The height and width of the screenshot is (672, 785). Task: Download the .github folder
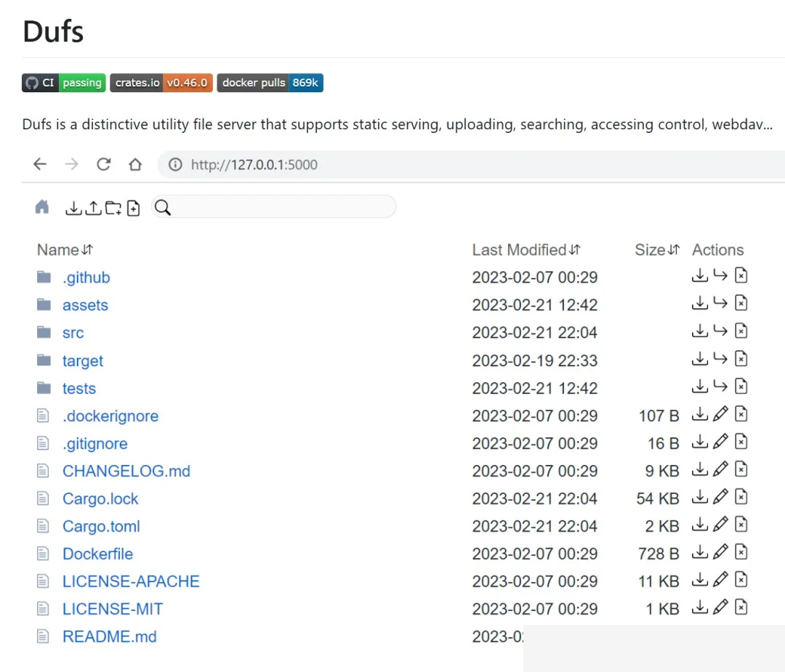click(x=699, y=275)
